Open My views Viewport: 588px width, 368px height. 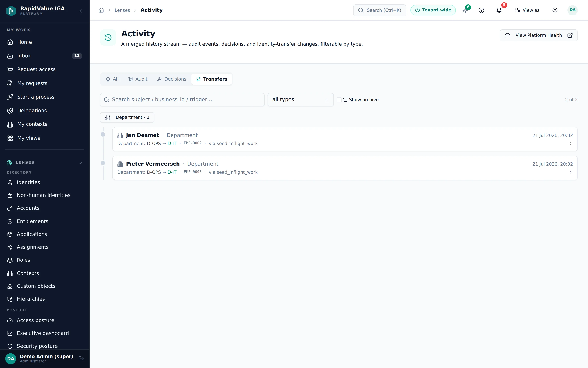45,138
